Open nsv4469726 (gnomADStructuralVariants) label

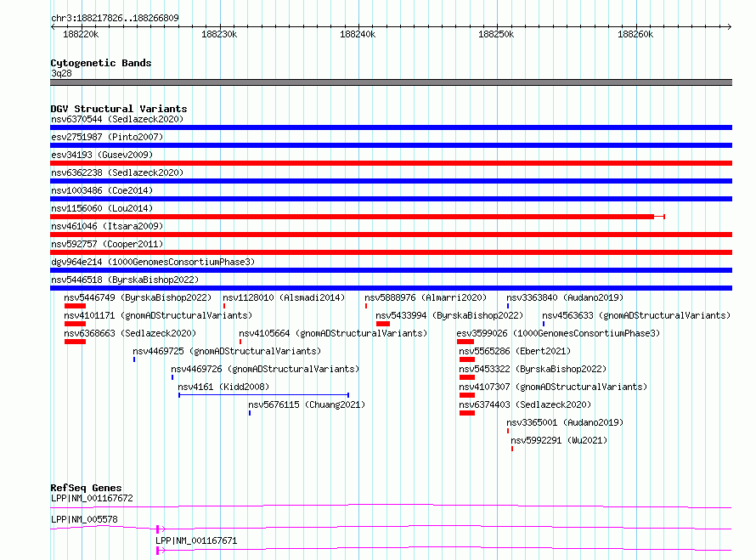click(x=265, y=369)
